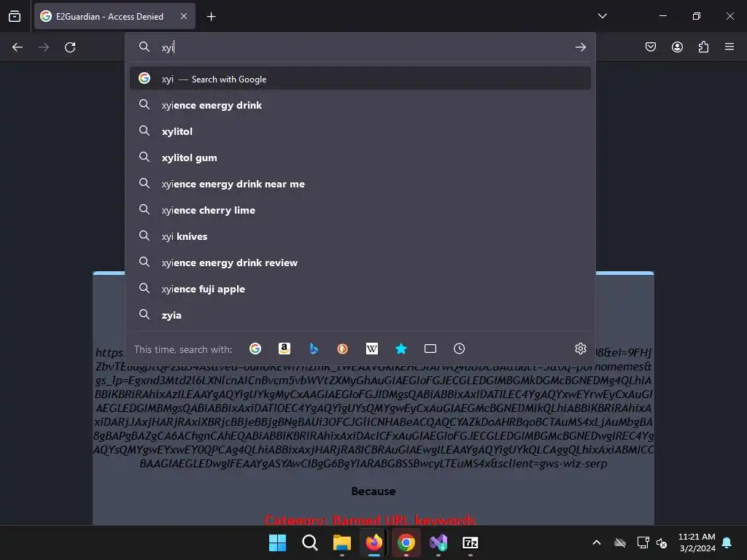Select suggestion 'xyience energy drink near me'
Screen dimensions: 747x560
(x=360, y=183)
